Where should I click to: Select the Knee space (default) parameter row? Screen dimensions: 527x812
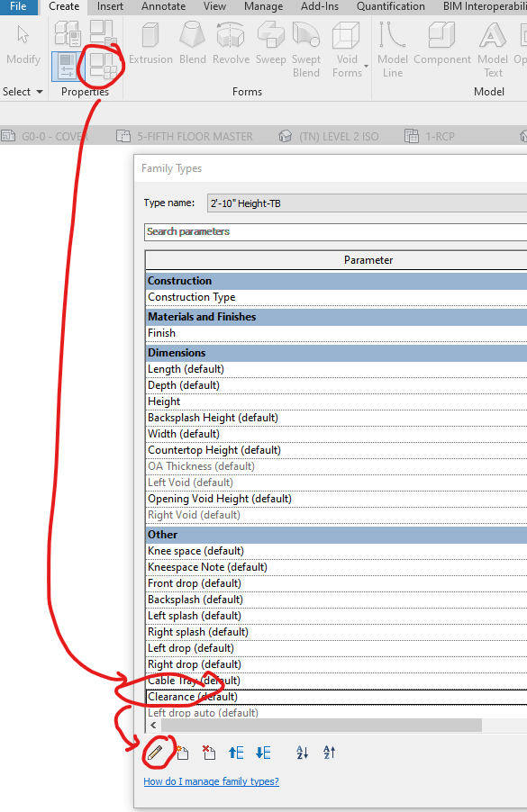[336, 551]
